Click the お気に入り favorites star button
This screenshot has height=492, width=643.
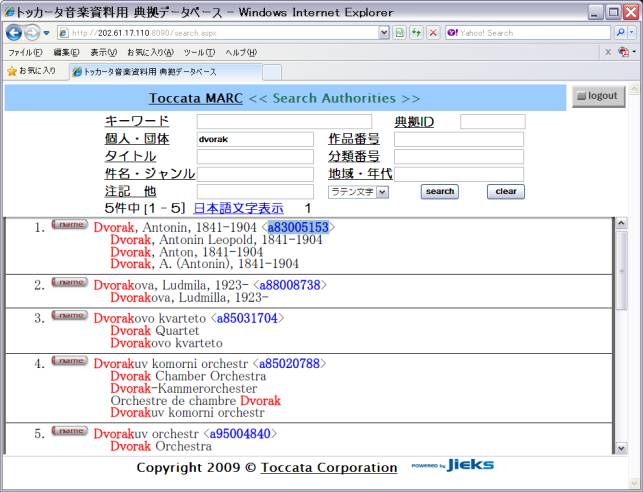(x=32, y=71)
